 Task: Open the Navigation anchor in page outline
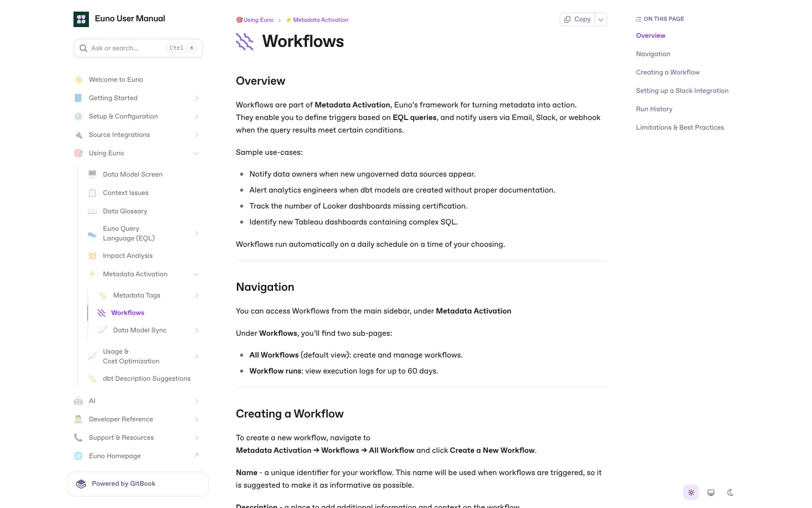pos(653,54)
